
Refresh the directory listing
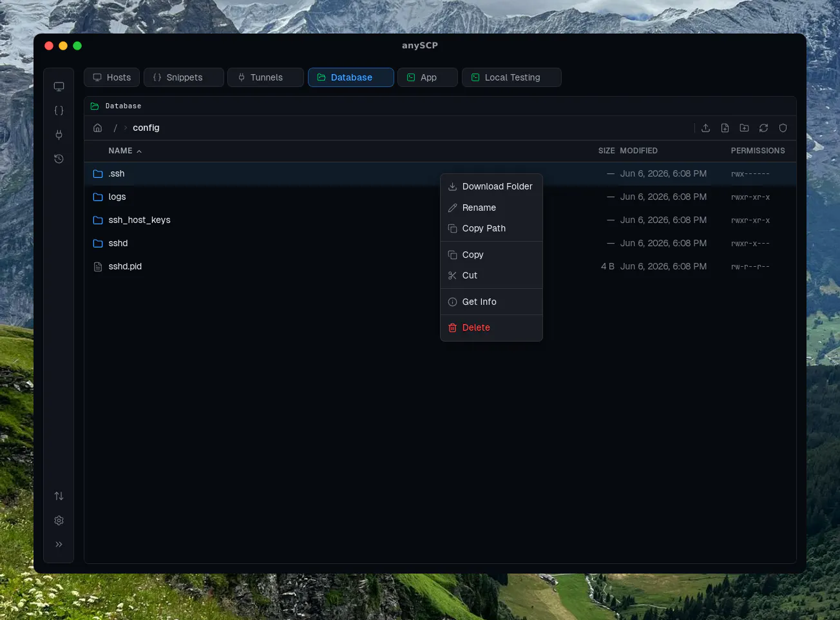pos(764,128)
